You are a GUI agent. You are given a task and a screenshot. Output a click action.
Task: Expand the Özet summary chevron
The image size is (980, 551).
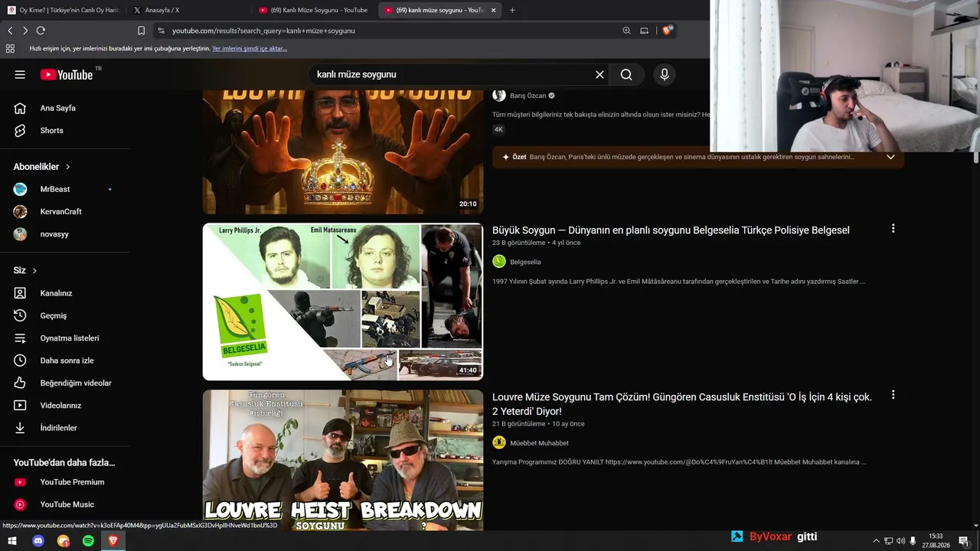[890, 157]
